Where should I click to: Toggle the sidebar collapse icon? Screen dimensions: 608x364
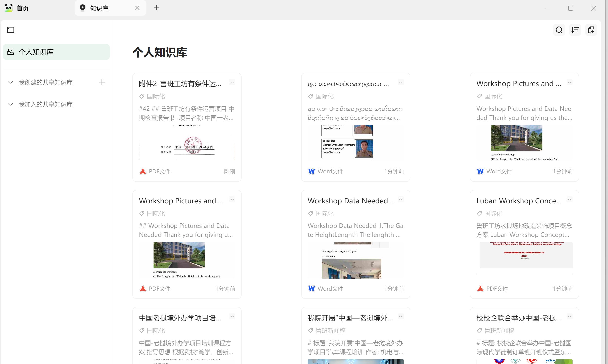pyautogui.click(x=11, y=30)
